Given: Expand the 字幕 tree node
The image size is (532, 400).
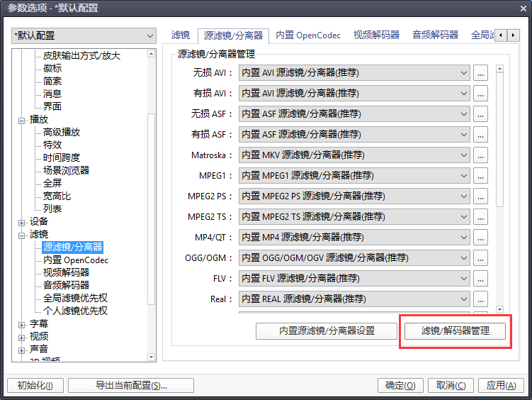Looking at the screenshot, I should [x=23, y=324].
